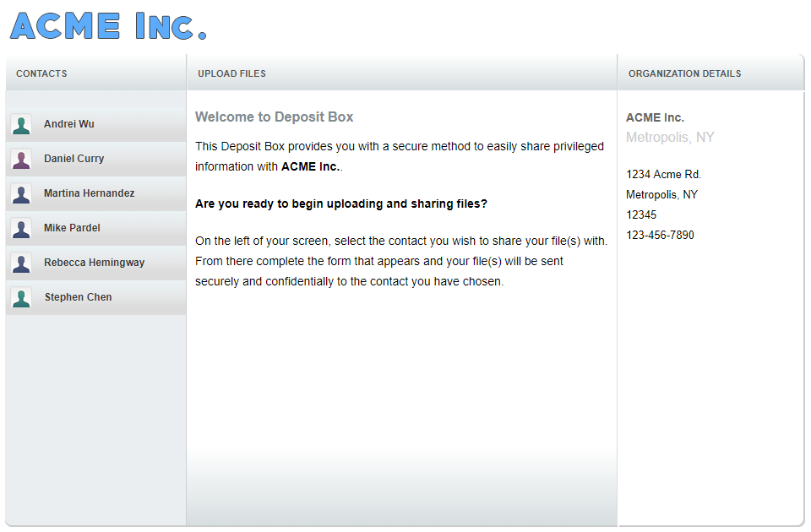The image size is (811, 532).
Task: Click the zip code 12345
Action: click(x=641, y=214)
